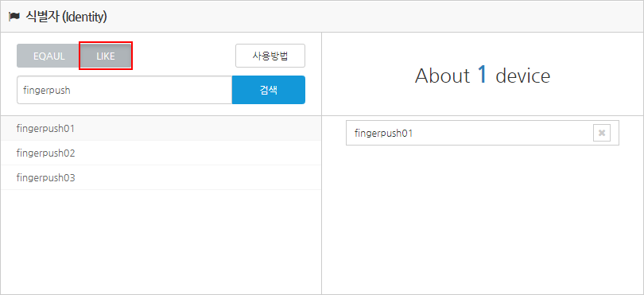The image size is (644, 295).
Task: Click the selected fingerpush01 entry box
Action: (x=482, y=133)
